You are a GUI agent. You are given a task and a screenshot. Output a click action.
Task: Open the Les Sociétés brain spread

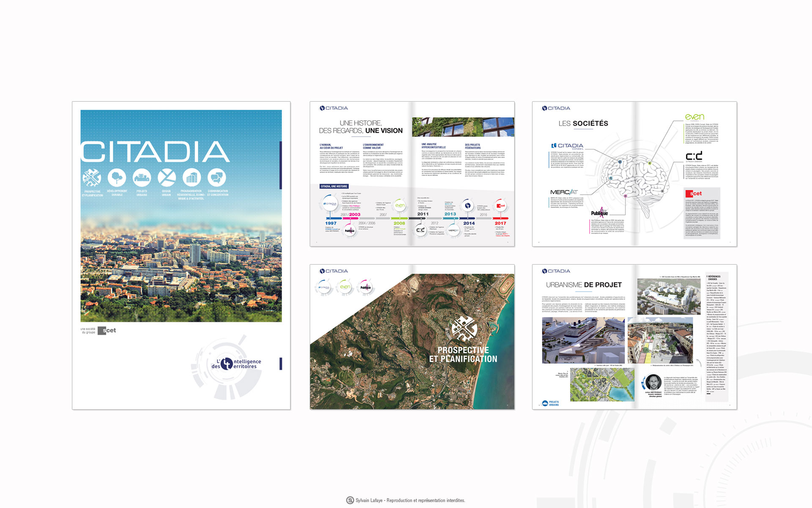point(634,174)
